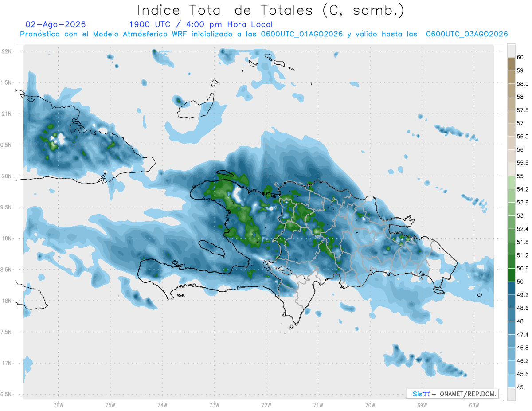The image size is (532, 411).
Task: Click the longitude label '72W'
Action: point(266,405)
